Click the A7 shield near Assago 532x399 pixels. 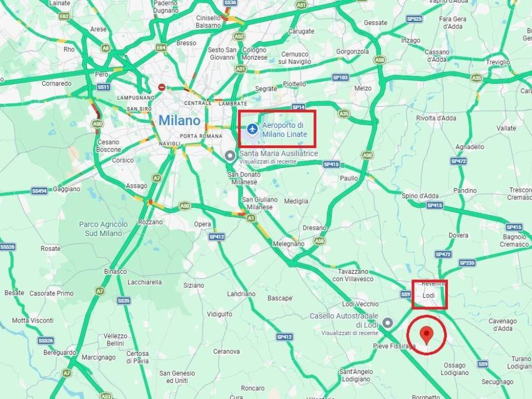[156, 178]
